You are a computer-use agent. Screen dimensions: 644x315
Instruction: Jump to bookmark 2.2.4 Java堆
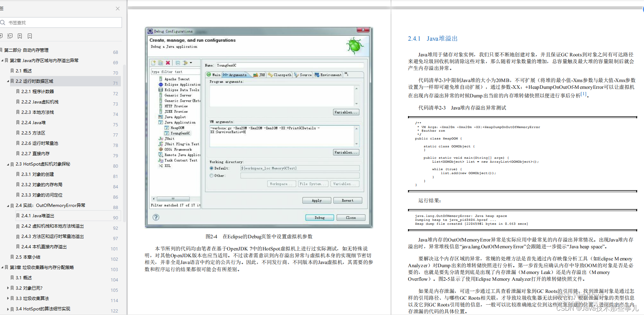(x=34, y=123)
